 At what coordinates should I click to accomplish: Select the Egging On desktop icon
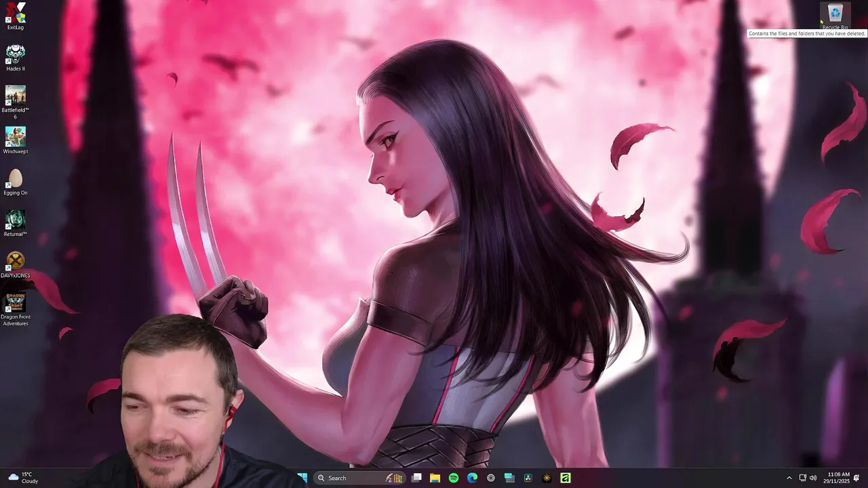(15, 182)
